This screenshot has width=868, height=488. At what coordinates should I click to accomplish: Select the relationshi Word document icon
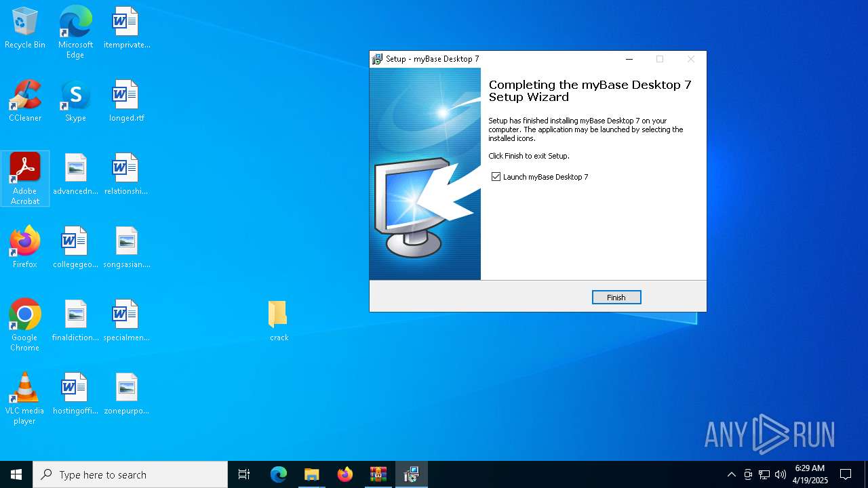click(x=127, y=174)
